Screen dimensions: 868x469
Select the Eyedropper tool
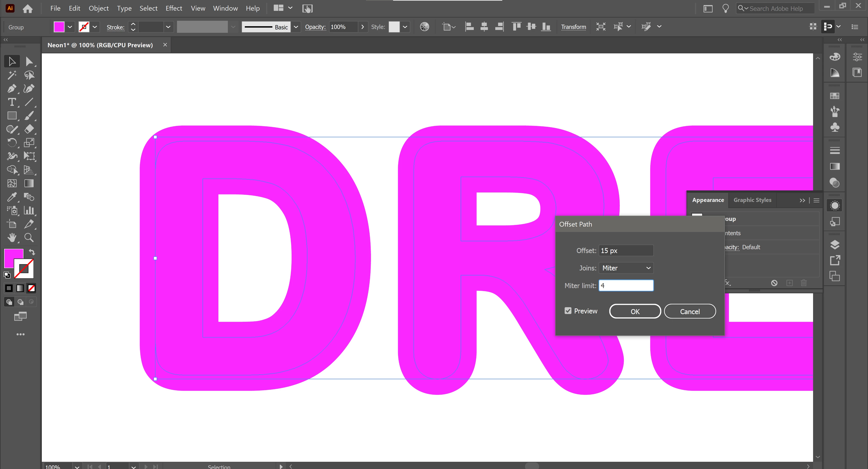[x=12, y=197]
